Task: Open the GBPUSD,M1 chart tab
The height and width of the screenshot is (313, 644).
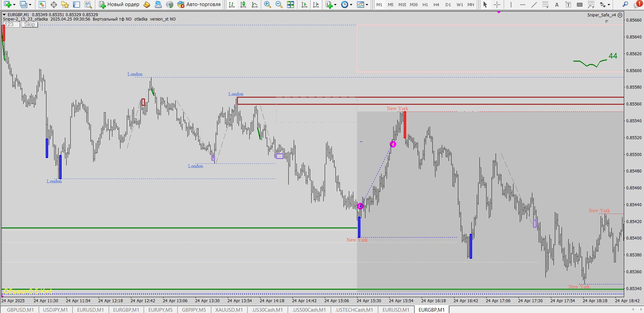Action: pos(20,310)
